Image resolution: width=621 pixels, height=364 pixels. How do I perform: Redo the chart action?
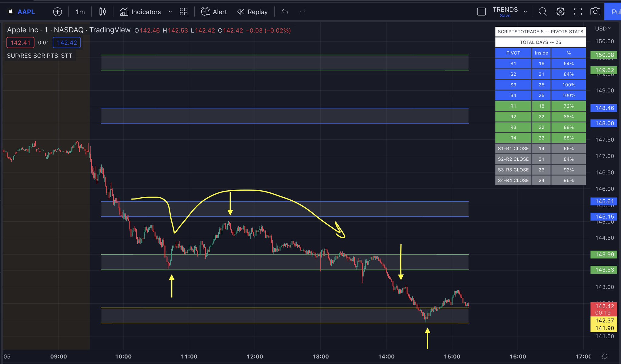(x=302, y=12)
